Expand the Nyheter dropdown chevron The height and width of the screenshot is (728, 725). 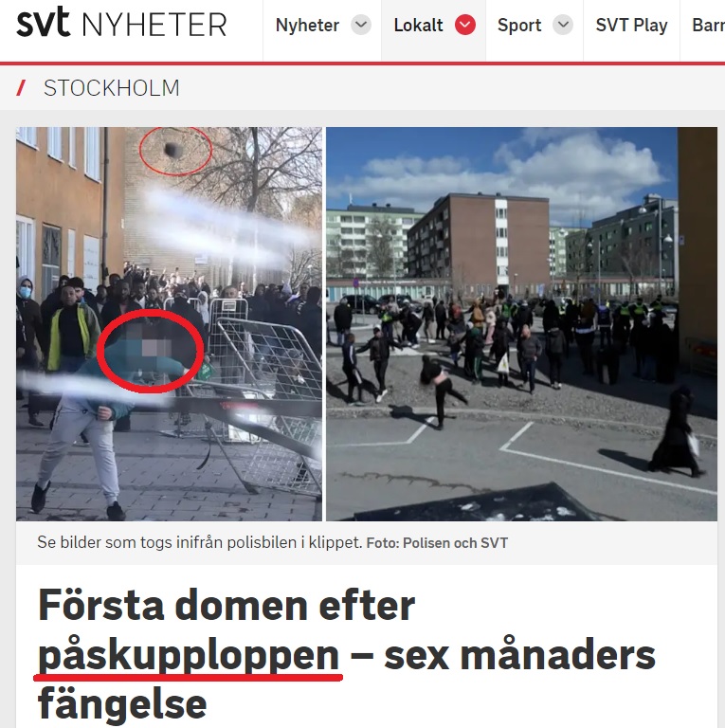(361, 25)
